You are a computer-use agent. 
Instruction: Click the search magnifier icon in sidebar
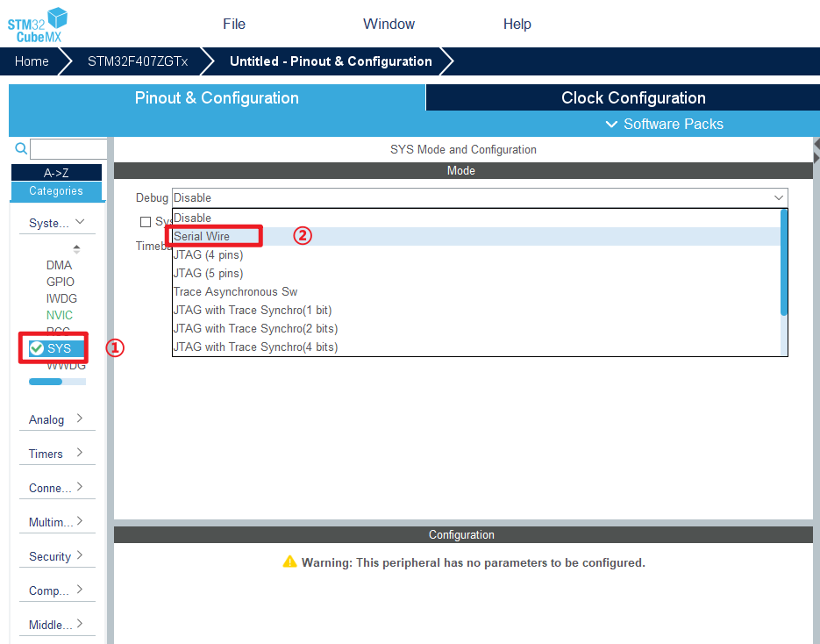[x=21, y=148]
